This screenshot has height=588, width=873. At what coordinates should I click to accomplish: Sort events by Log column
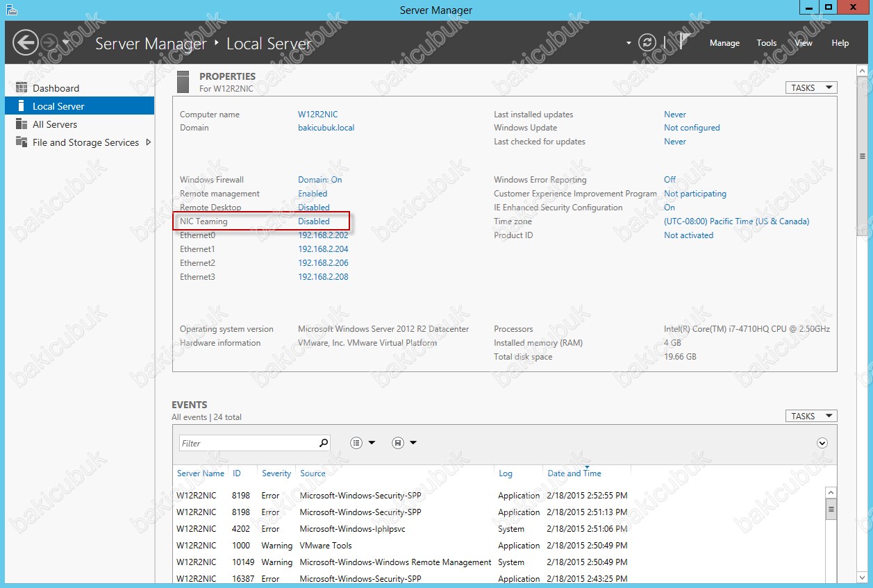click(506, 473)
